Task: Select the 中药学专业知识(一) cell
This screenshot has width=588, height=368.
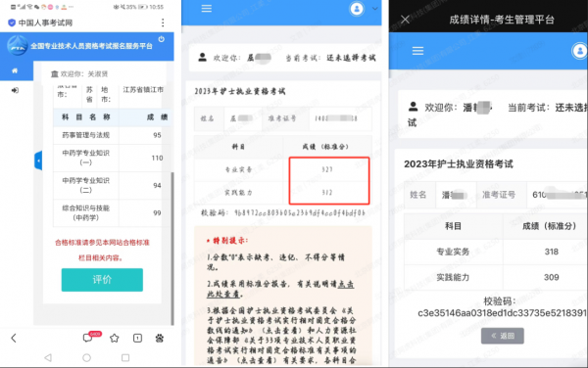Action: point(86,158)
